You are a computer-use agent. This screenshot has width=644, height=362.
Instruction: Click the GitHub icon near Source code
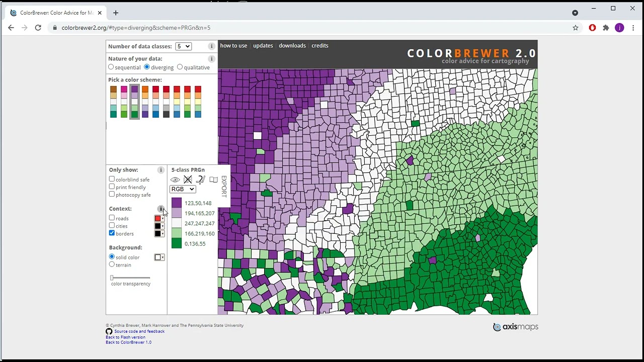coord(109,332)
